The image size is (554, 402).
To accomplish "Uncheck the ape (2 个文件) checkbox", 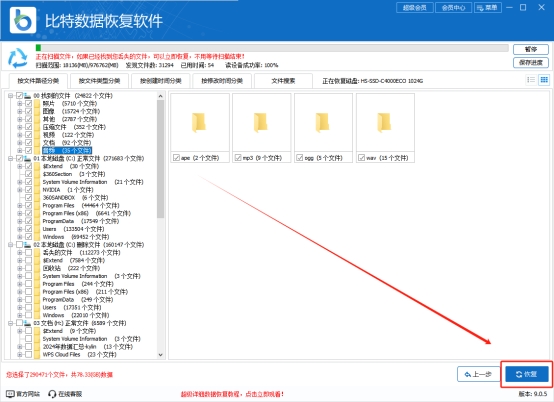I will [x=176, y=158].
